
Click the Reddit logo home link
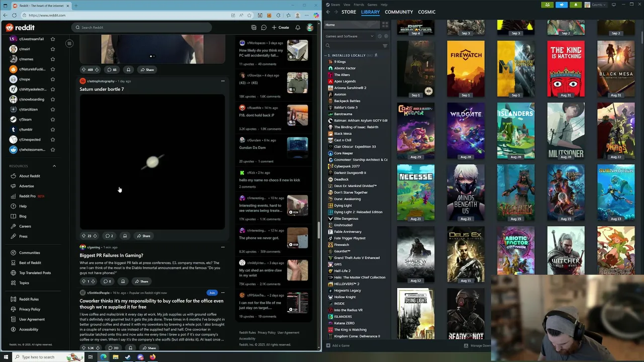[x=20, y=28]
